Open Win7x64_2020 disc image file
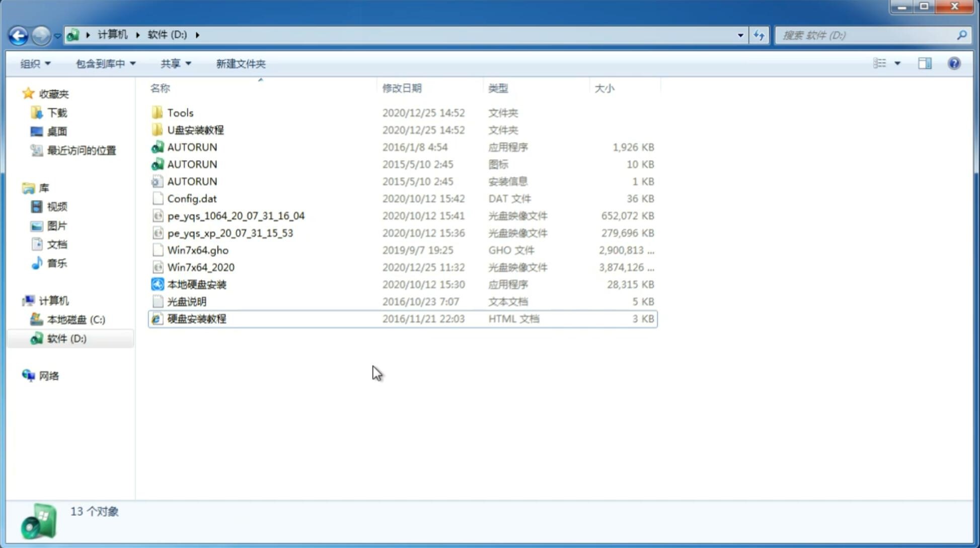 201,267
